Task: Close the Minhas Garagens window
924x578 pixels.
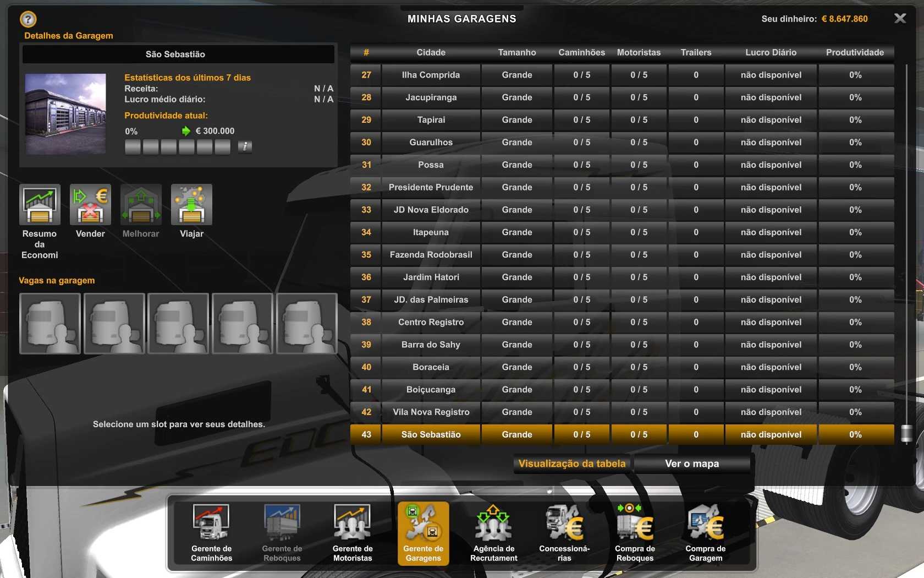Action: [x=900, y=19]
